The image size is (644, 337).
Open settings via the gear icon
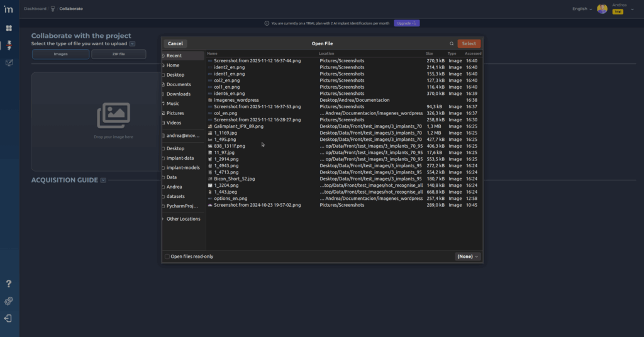[9, 301]
